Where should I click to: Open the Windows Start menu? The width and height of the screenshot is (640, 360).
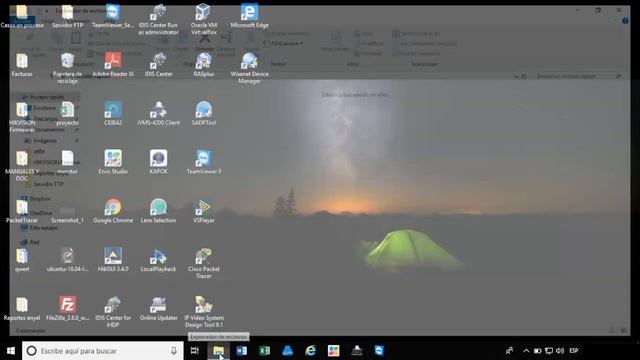pos(11,351)
